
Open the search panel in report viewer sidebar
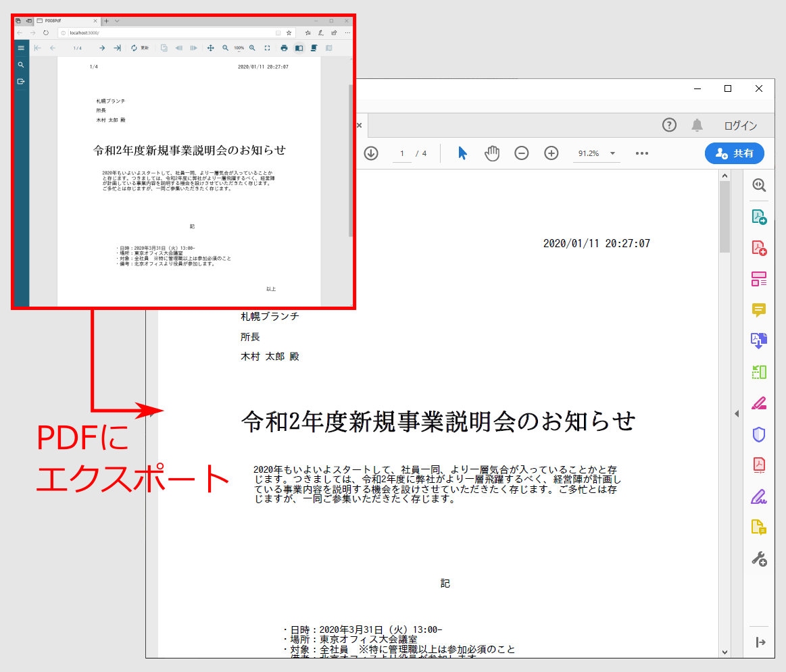click(21, 65)
